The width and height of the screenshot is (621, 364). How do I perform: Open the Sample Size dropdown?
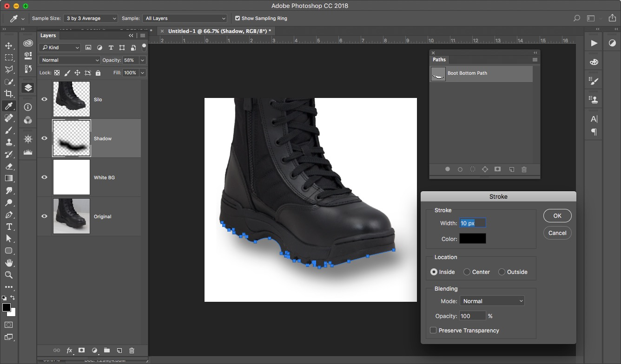pos(91,19)
